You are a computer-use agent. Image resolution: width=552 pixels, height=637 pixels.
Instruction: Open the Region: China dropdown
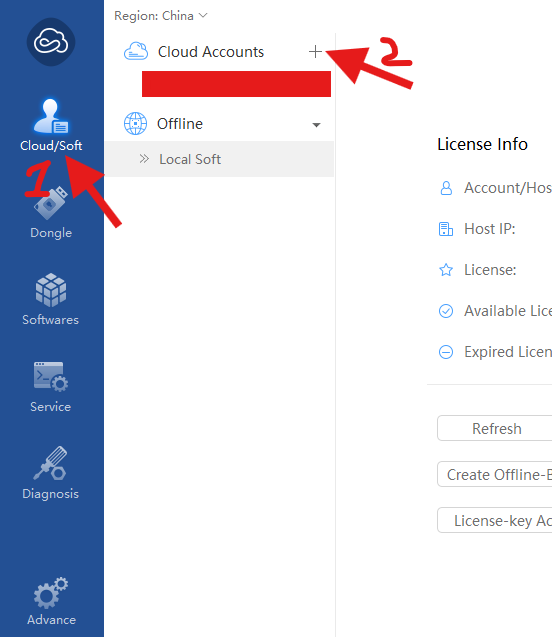click(161, 16)
